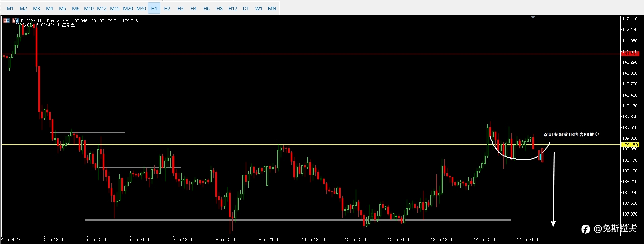644x244 pixels.
Task: Click the 141.850 price axis label
Action: (x=630, y=41)
